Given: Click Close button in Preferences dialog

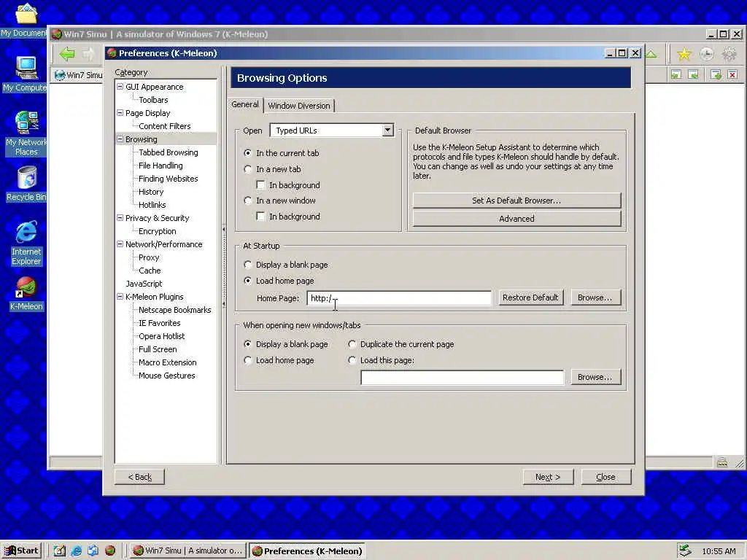Looking at the screenshot, I should [605, 477].
